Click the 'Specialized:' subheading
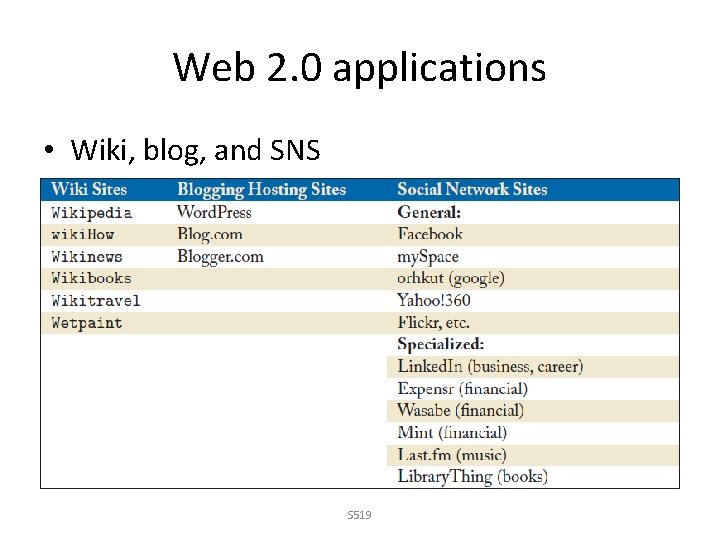 pos(441,344)
